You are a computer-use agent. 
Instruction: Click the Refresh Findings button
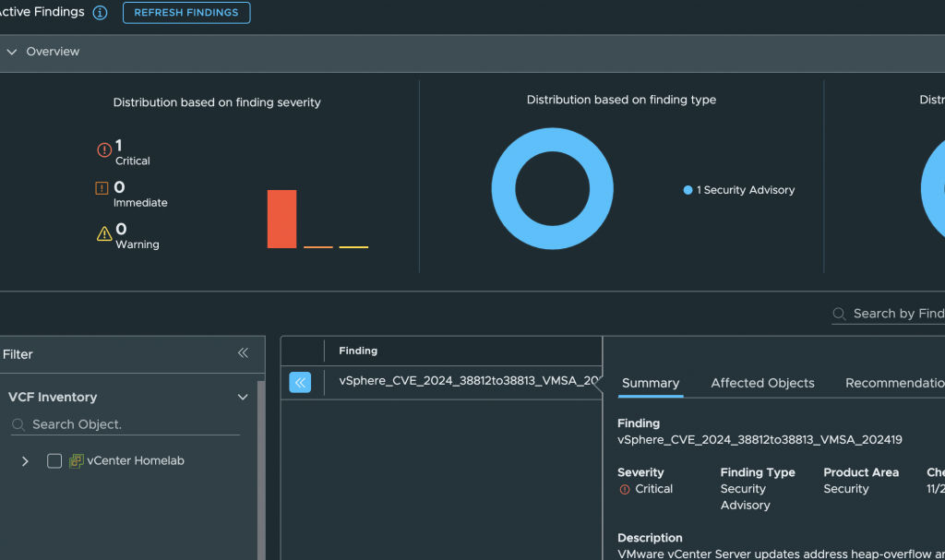click(x=186, y=13)
